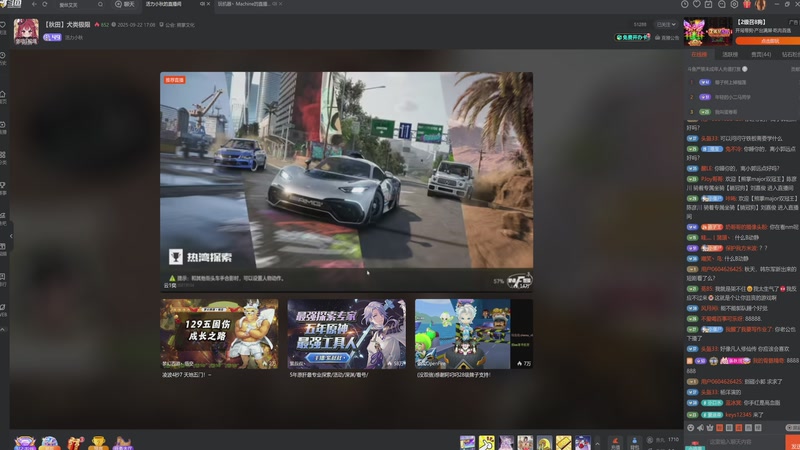The height and width of the screenshot is (450, 800).
Task: Click the left sidebar categories grid icon
Action: (3, 155)
